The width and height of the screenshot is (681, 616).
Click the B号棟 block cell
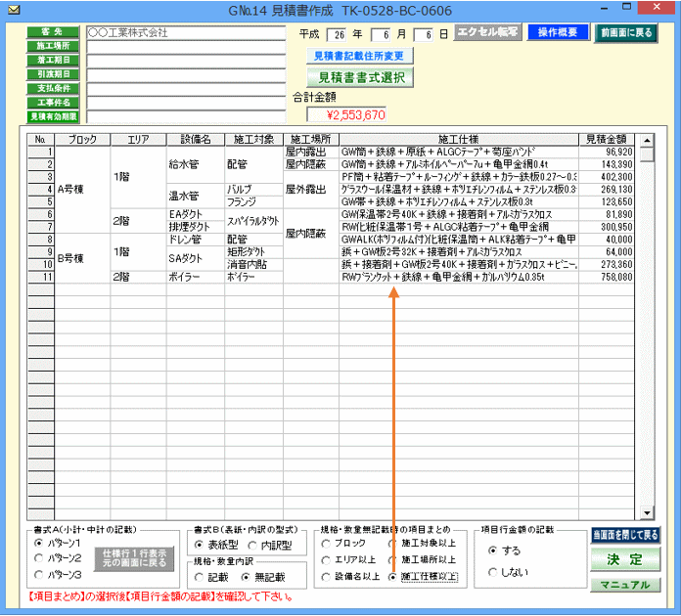point(82,258)
